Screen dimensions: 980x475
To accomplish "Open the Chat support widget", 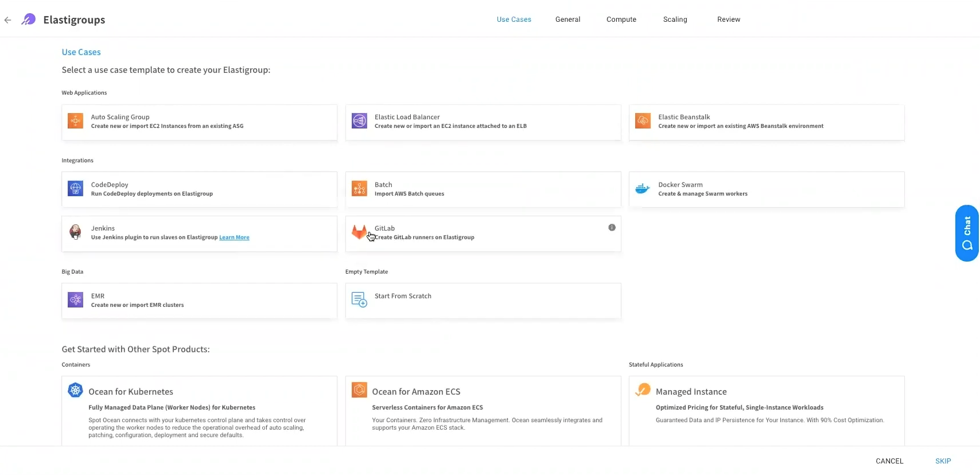I will coord(967,233).
